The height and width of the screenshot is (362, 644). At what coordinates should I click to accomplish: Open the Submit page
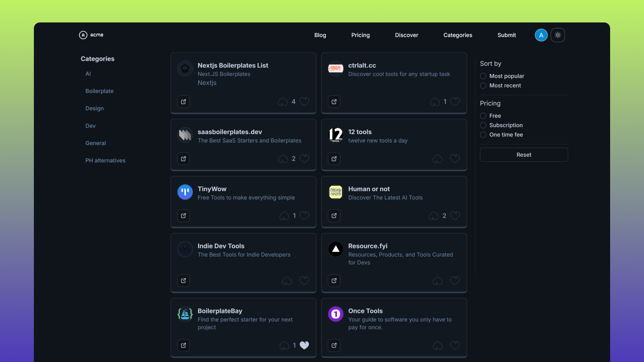pyautogui.click(x=506, y=35)
